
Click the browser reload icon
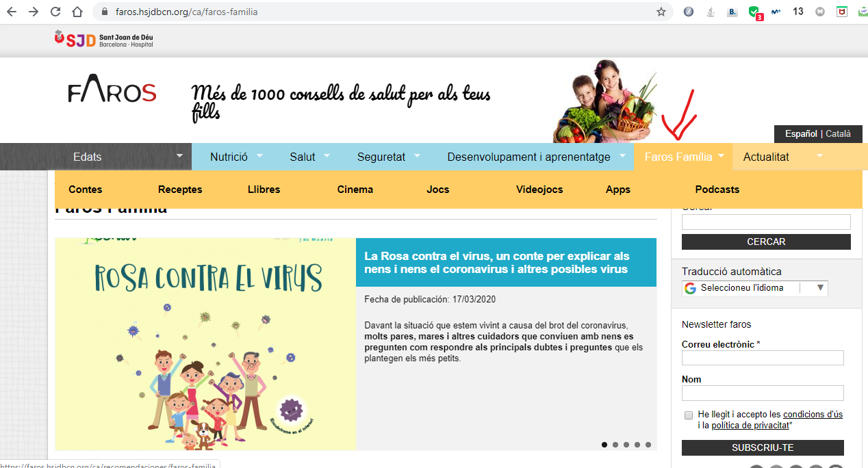pos(55,12)
